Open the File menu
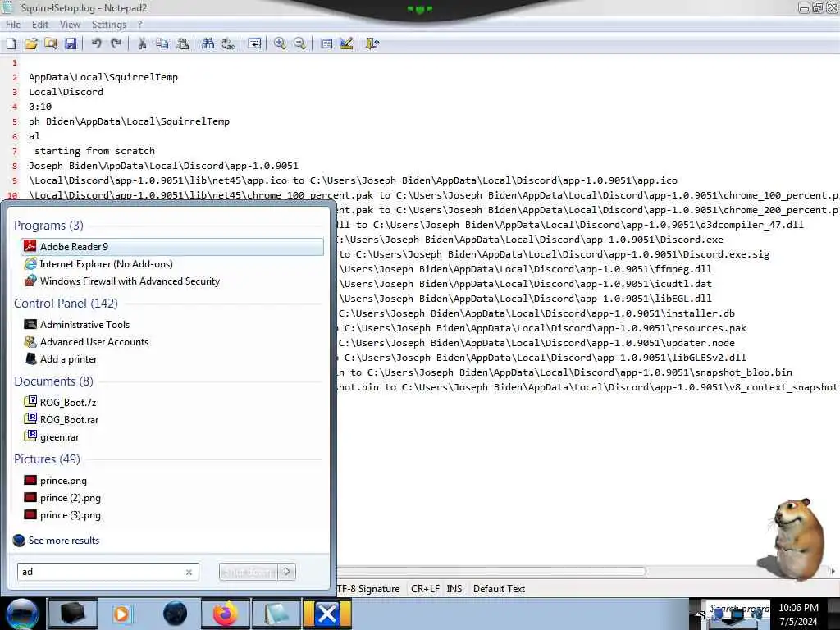Screen dimensions: 840x630 click(13, 25)
